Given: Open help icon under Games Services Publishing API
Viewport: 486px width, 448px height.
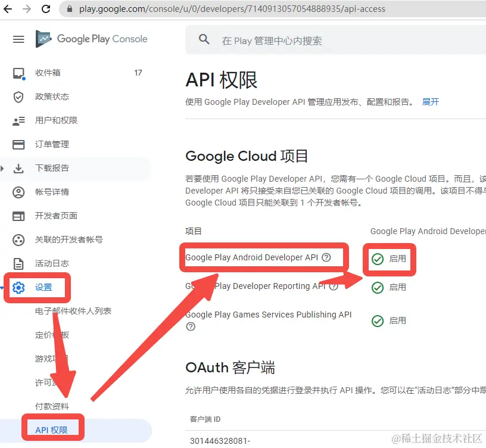Looking at the screenshot, I should 191,326.
